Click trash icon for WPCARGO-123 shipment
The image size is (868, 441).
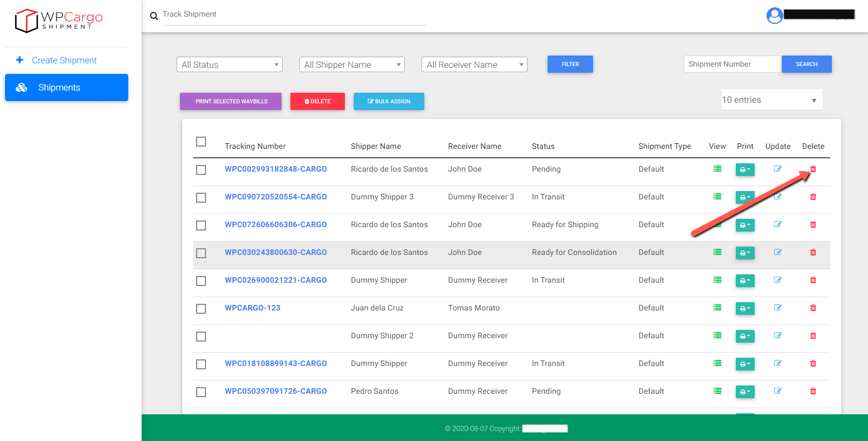coord(813,308)
